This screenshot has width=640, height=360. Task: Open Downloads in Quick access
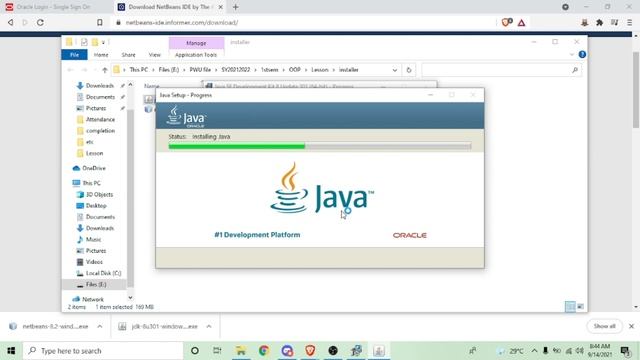[100, 86]
